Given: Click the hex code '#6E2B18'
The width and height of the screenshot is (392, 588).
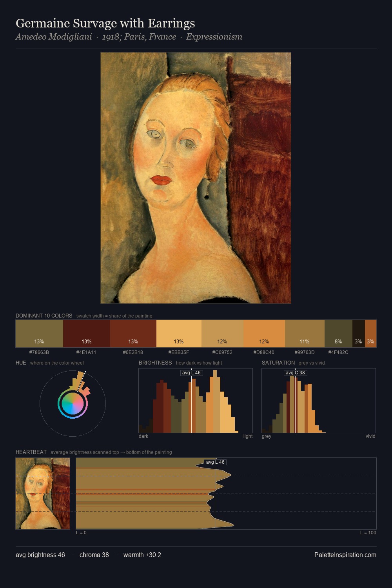Looking at the screenshot, I should (x=133, y=352).
